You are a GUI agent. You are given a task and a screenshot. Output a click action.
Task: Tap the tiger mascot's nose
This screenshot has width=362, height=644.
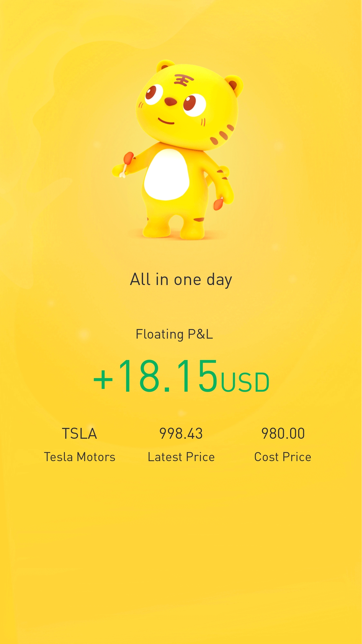click(x=170, y=101)
